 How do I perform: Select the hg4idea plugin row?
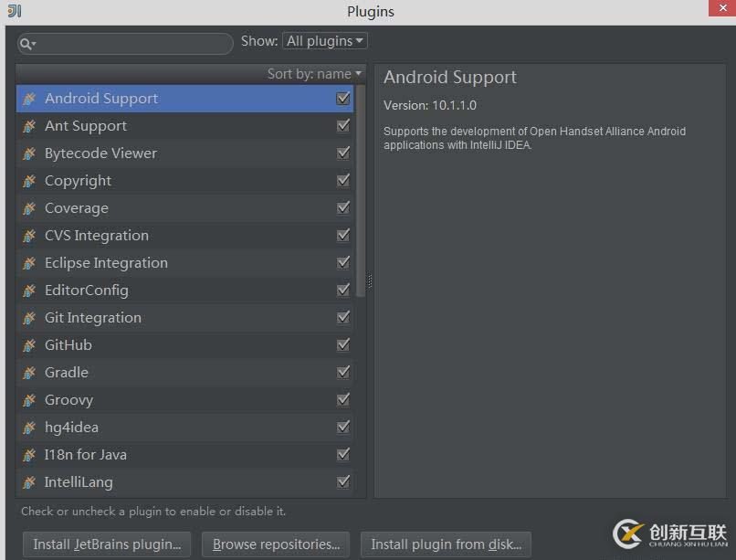tap(185, 428)
